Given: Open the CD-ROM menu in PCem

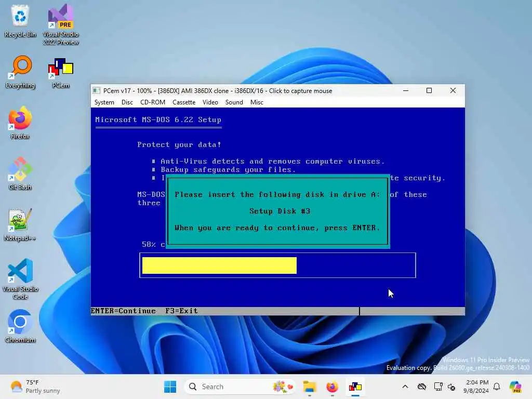Looking at the screenshot, I should tap(153, 102).
